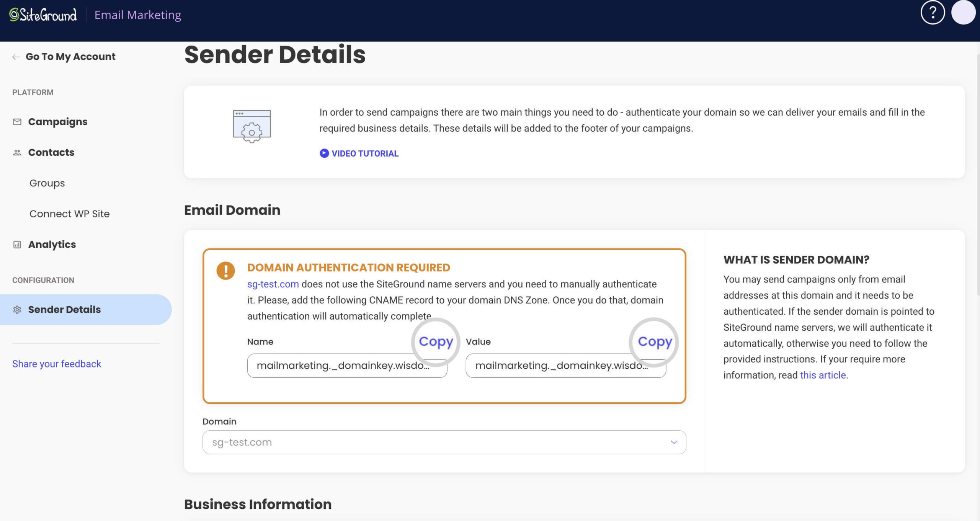Click the SiteGround logo
Screen dimensions: 980x521
coord(43,15)
